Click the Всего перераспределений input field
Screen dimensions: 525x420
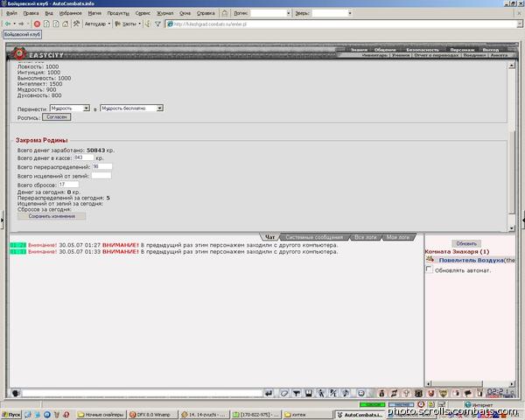[102, 166]
